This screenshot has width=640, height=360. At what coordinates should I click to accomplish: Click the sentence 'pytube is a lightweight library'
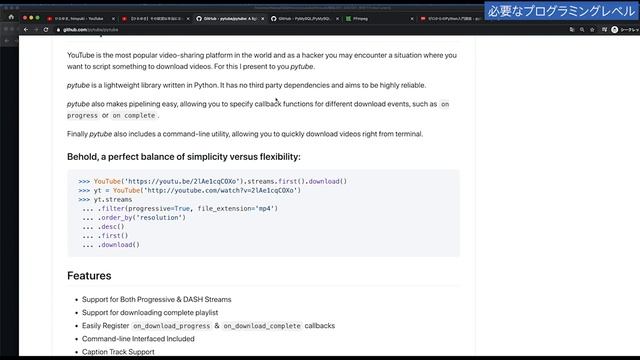246,85
